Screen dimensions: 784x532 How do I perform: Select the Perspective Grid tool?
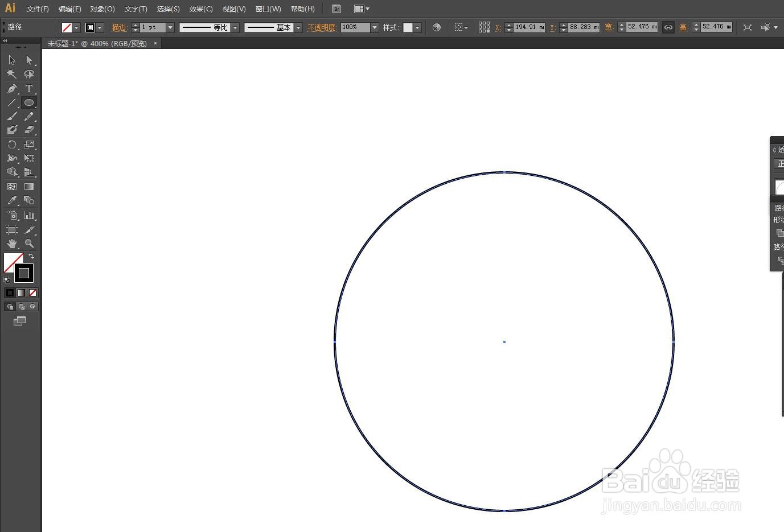tap(29, 172)
